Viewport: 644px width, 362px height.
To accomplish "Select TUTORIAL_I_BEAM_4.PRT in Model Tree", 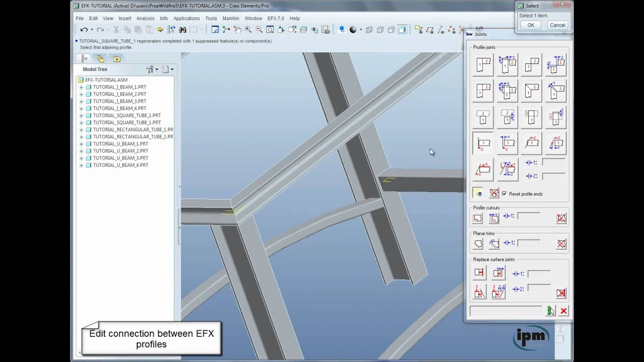I will [x=119, y=108].
